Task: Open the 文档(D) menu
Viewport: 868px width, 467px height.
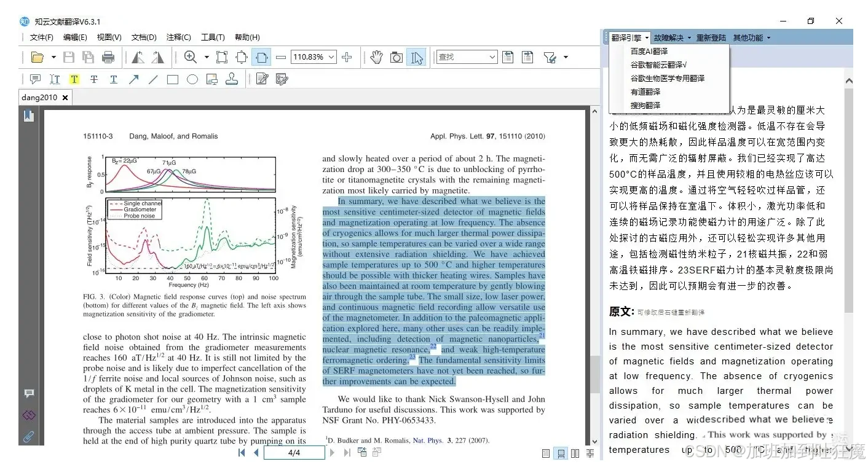Action: coord(144,37)
